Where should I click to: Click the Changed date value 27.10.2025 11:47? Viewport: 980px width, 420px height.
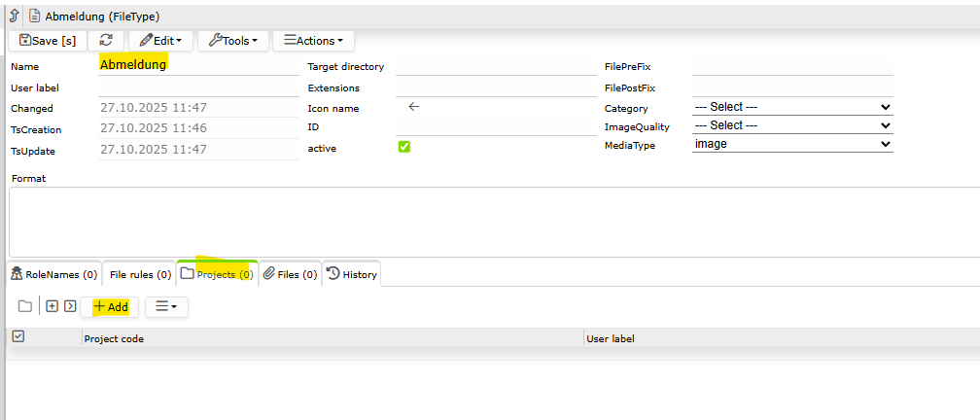198,108
